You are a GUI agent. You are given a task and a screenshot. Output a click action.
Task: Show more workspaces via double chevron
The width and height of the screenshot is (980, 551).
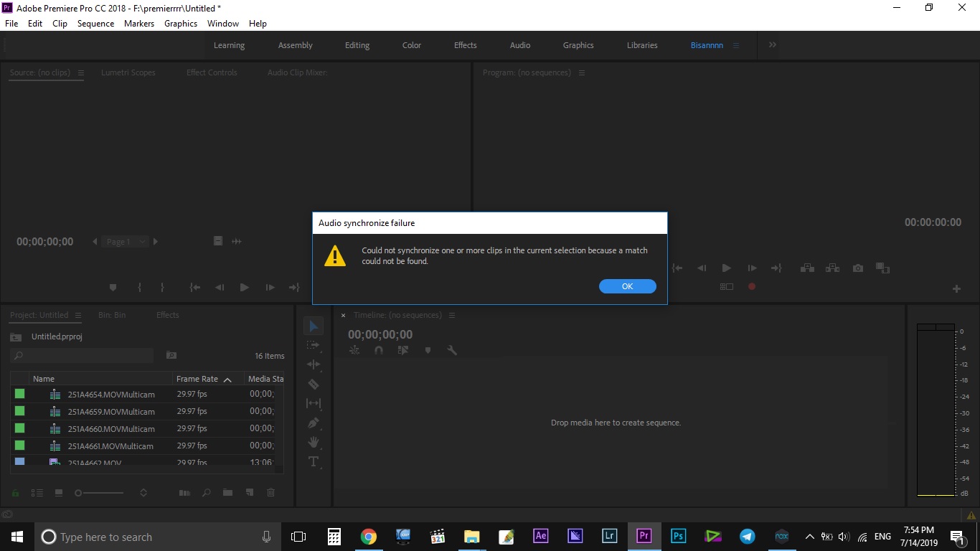(x=773, y=44)
